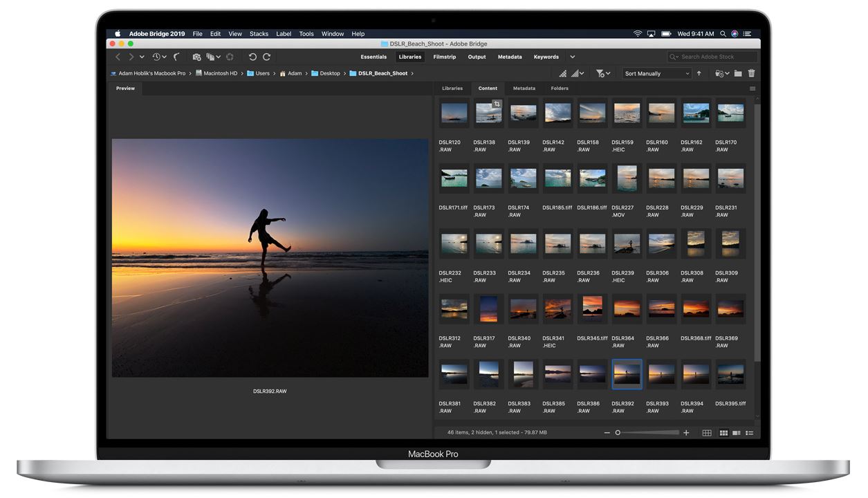Create a new folder
Screen dimensions: 868x498
tap(738, 73)
